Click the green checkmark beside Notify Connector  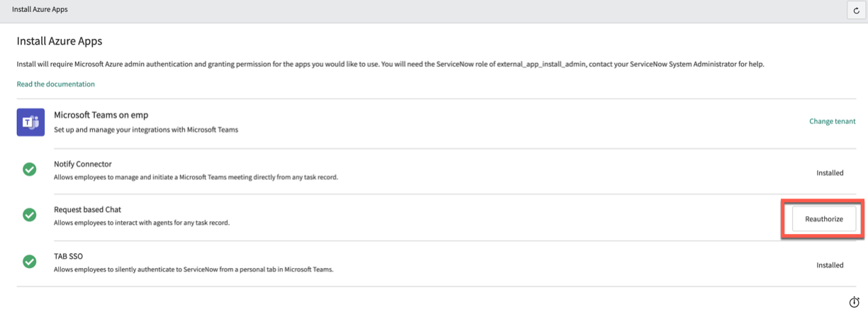tap(30, 169)
